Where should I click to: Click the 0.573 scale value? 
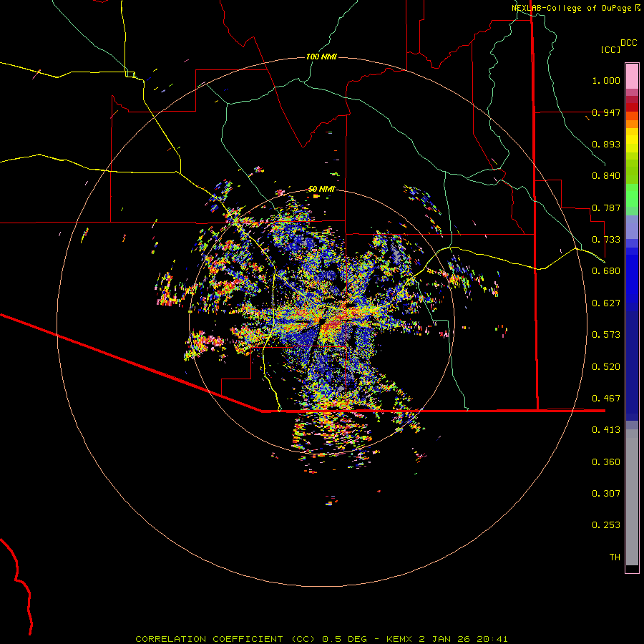pos(606,335)
